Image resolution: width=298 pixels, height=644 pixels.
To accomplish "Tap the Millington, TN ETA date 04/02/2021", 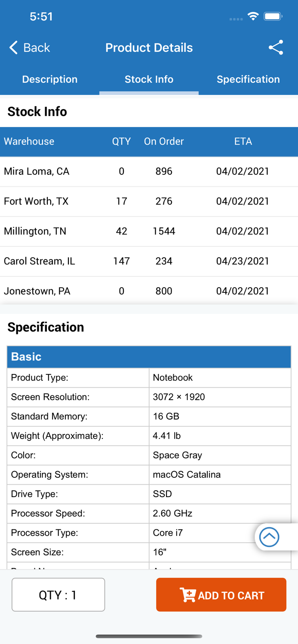I will [x=243, y=231].
